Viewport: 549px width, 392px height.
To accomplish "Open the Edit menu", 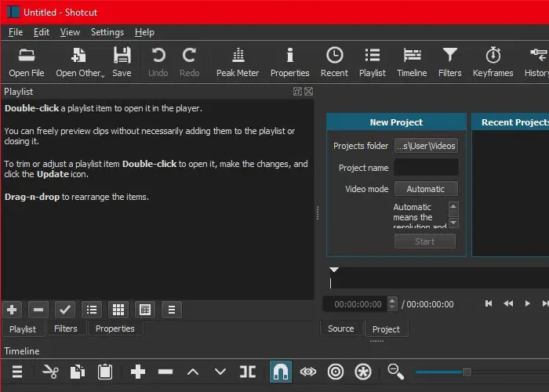I will click(x=42, y=32).
